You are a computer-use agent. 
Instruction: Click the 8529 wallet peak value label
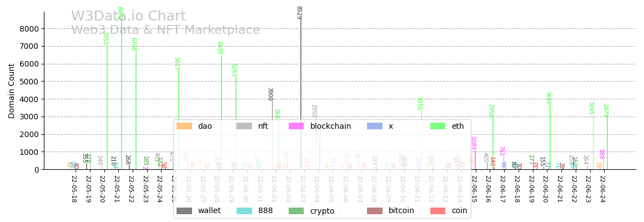click(x=299, y=13)
